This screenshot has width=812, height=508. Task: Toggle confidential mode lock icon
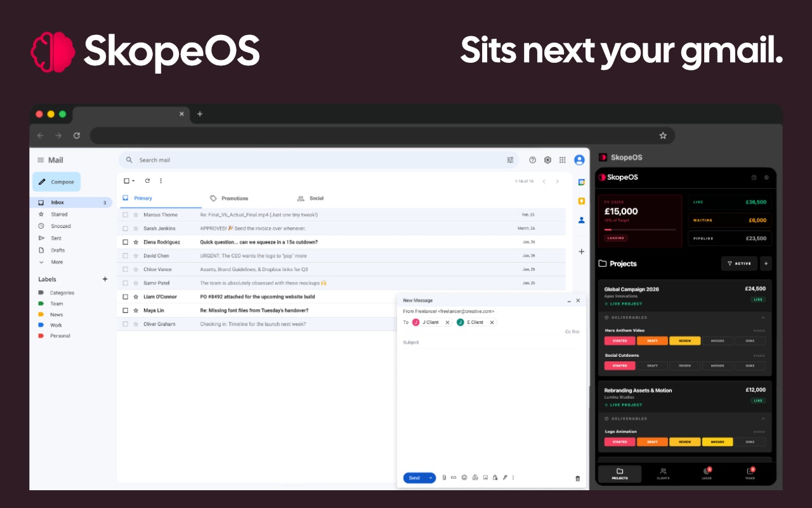495,478
